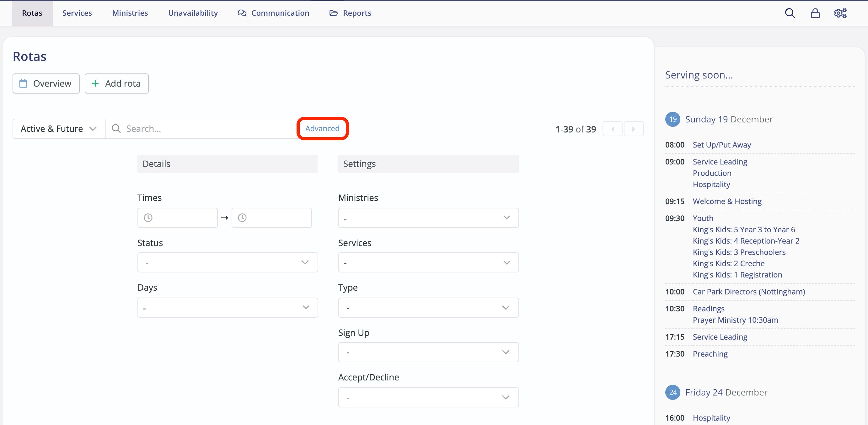The image size is (868, 425).
Task: Open the Accept/Decline dropdown
Action: coord(428,397)
